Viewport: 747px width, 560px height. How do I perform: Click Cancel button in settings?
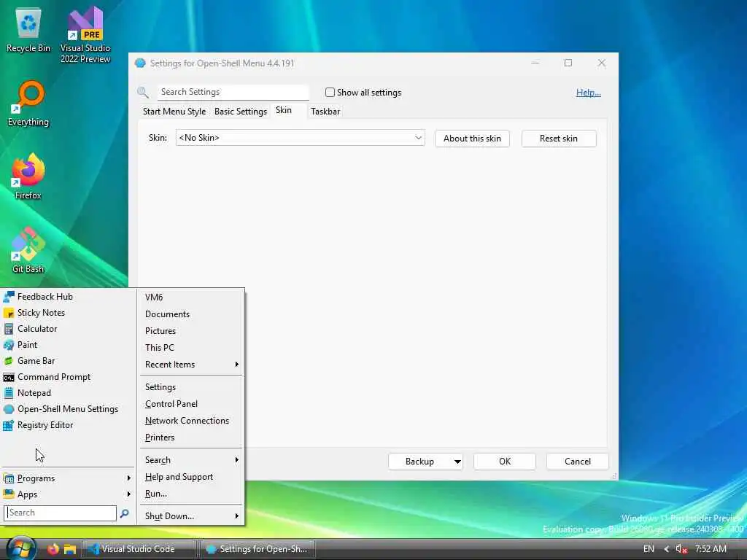coord(578,462)
